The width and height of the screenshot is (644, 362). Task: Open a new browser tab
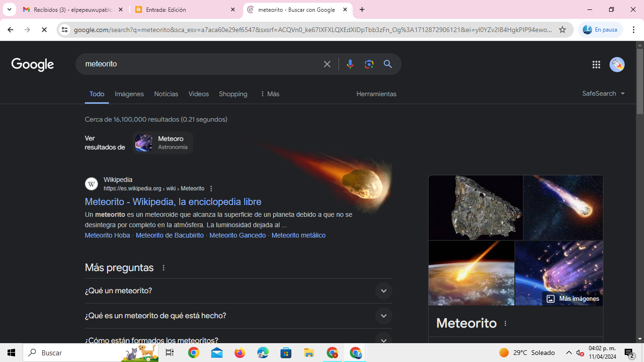[x=362, y=9]
